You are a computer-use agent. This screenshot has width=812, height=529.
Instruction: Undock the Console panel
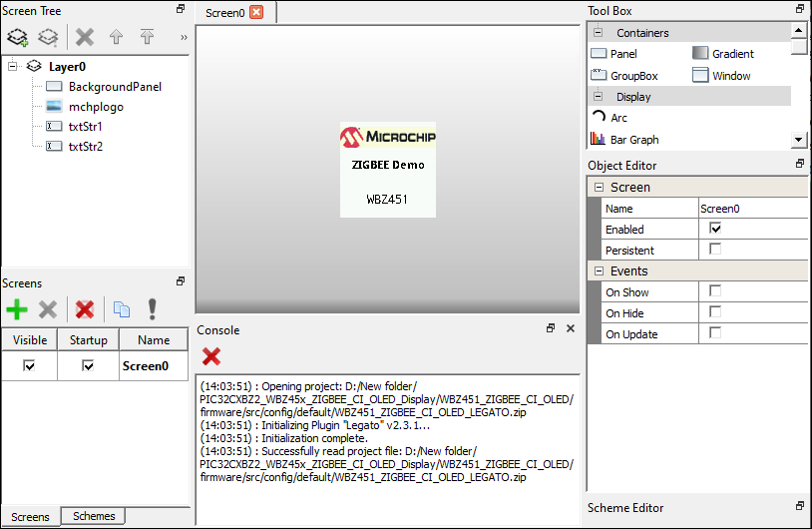tap(551, 328)
